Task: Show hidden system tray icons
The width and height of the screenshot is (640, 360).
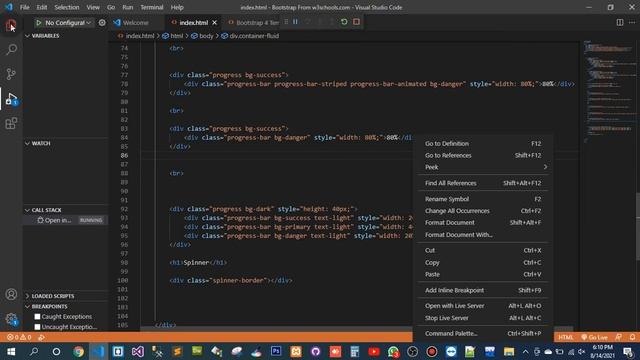Action: [525, 351]
